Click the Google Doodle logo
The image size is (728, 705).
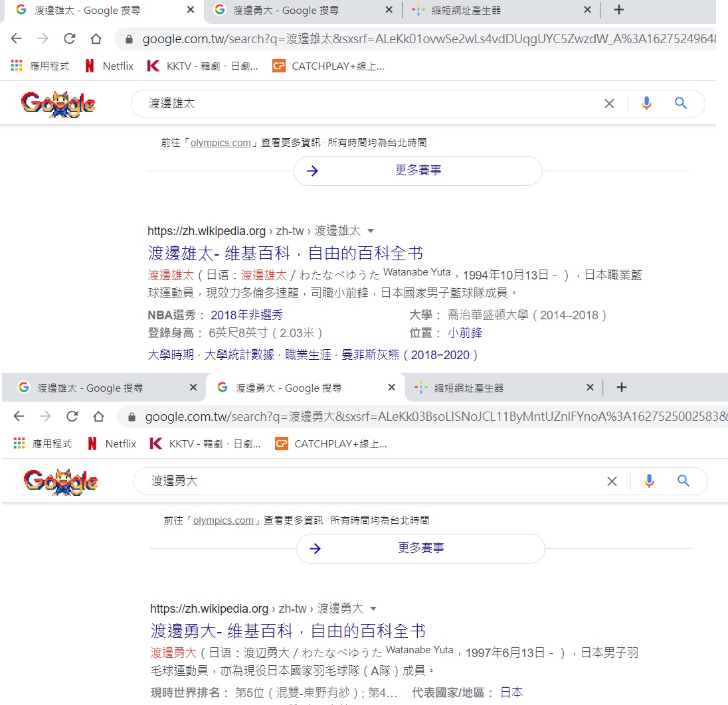58,104
